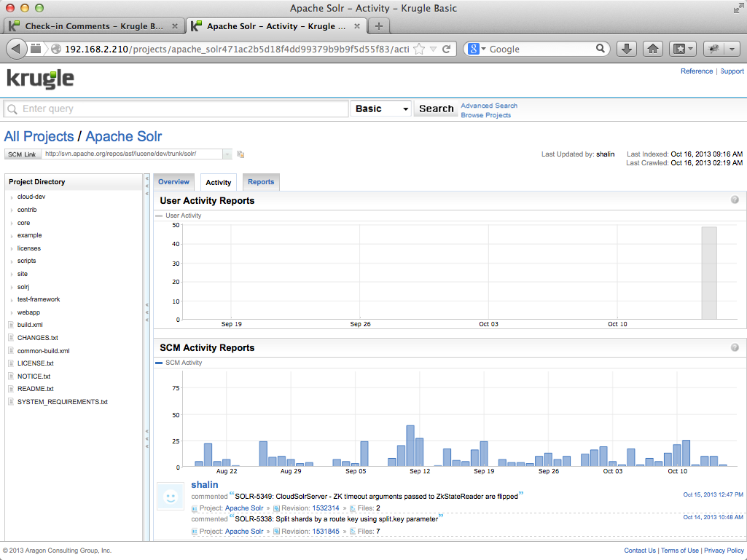This screenshot has width=747, height=560.
Task: Open the Privacy Policy link
Action: pos(724,551)
